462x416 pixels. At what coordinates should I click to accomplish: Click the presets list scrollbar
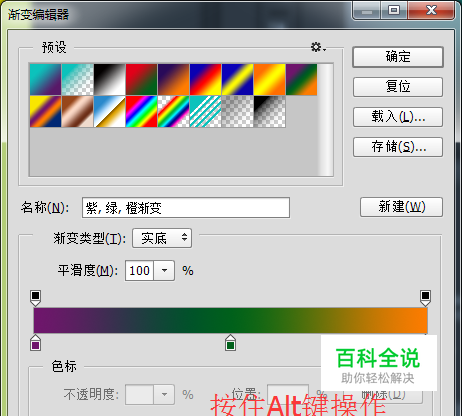click(325, 119)
